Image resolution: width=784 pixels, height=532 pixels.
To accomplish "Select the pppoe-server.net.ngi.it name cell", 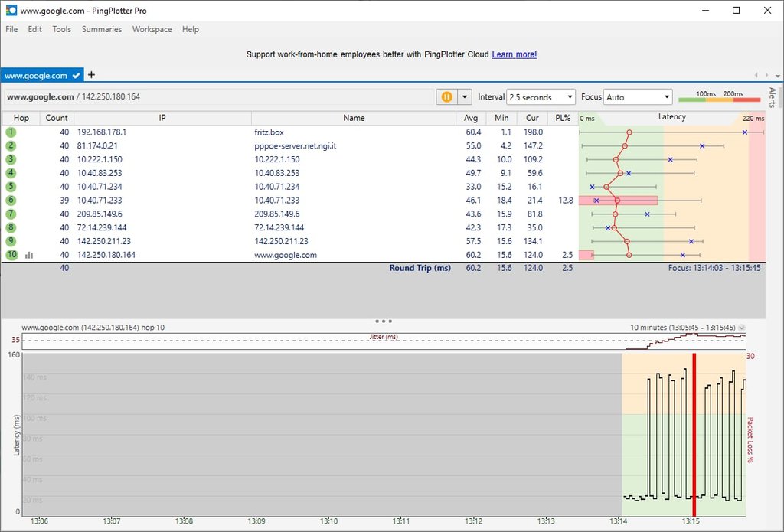I will click(x=295, y=145).
